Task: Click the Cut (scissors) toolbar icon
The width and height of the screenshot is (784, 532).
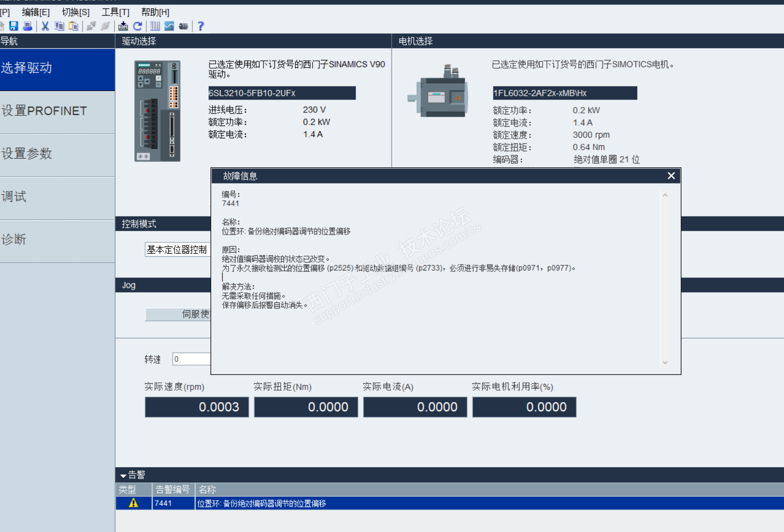Action: tap(45, 26)
